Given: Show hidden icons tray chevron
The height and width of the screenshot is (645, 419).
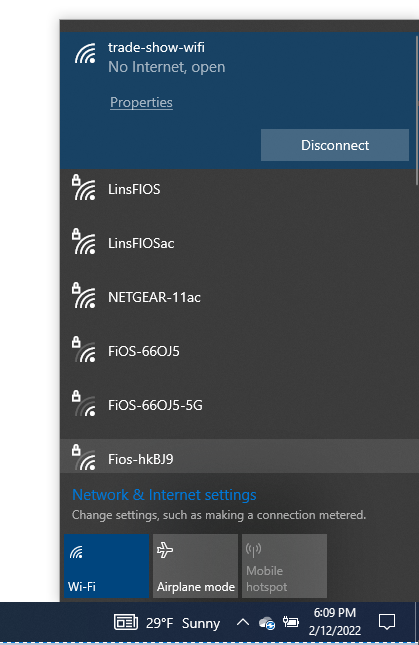Looking at the screenshot, I should [243, 622].
